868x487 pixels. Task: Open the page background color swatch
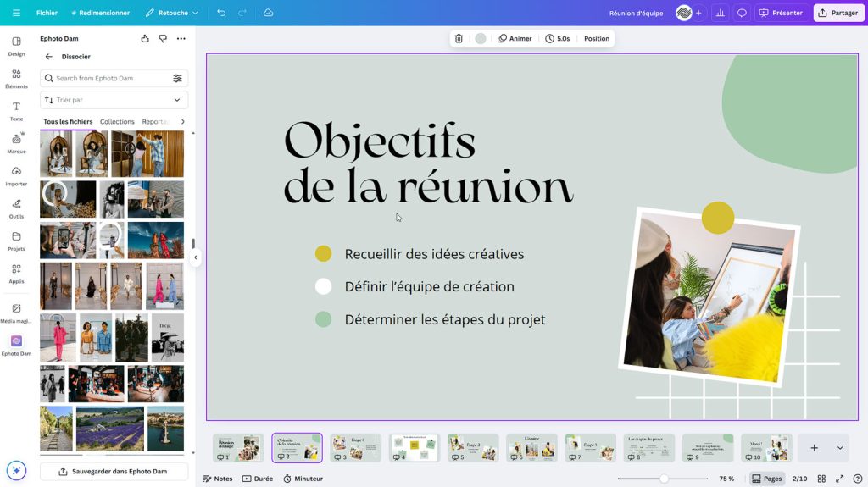tap(481, 39)
